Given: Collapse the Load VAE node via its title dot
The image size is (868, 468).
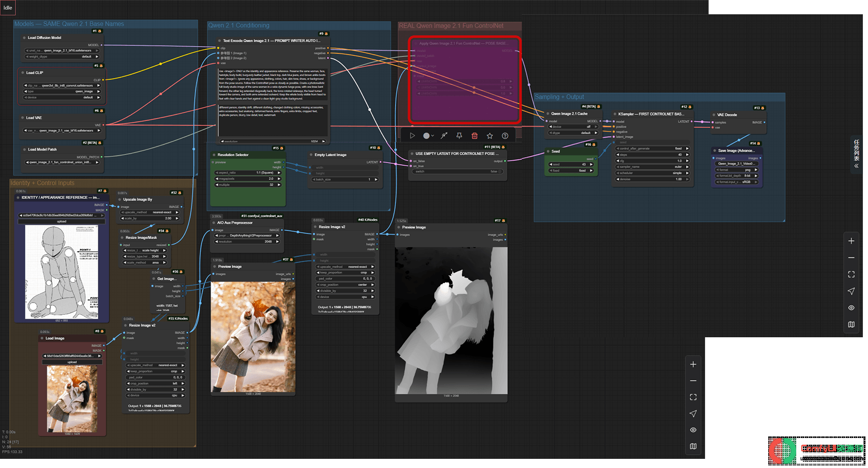Looking at the screenshot, I should (x=23, y=118).
